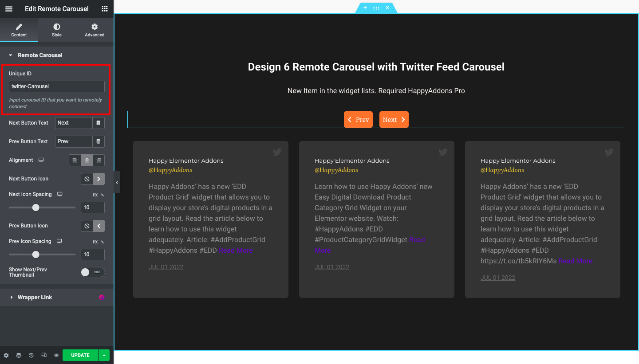Open the Navigator layers icon
Image resolution: width=639 pixels, height=364 pixels.
click(18, 355)
